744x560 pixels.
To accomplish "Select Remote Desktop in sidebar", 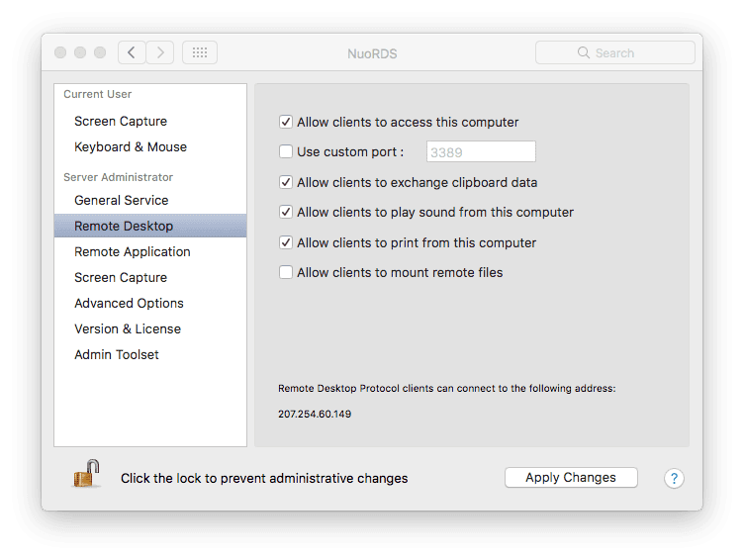I will point(150,226).
